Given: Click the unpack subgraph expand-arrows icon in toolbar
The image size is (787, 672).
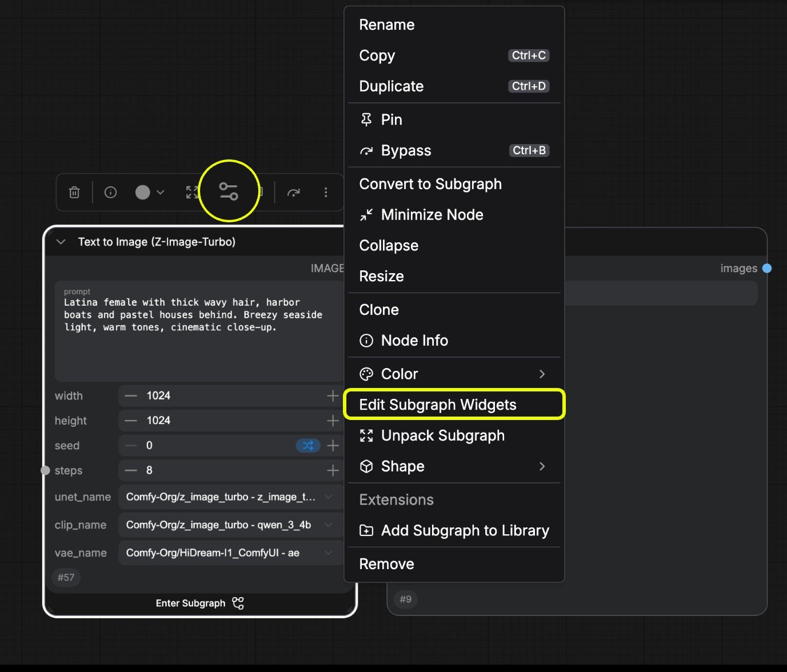Looking at the screenshot, I should pos(193,193).
